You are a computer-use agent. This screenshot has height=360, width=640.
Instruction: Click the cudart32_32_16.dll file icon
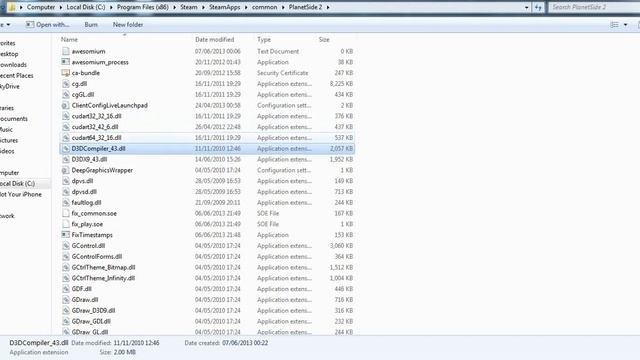65,116
